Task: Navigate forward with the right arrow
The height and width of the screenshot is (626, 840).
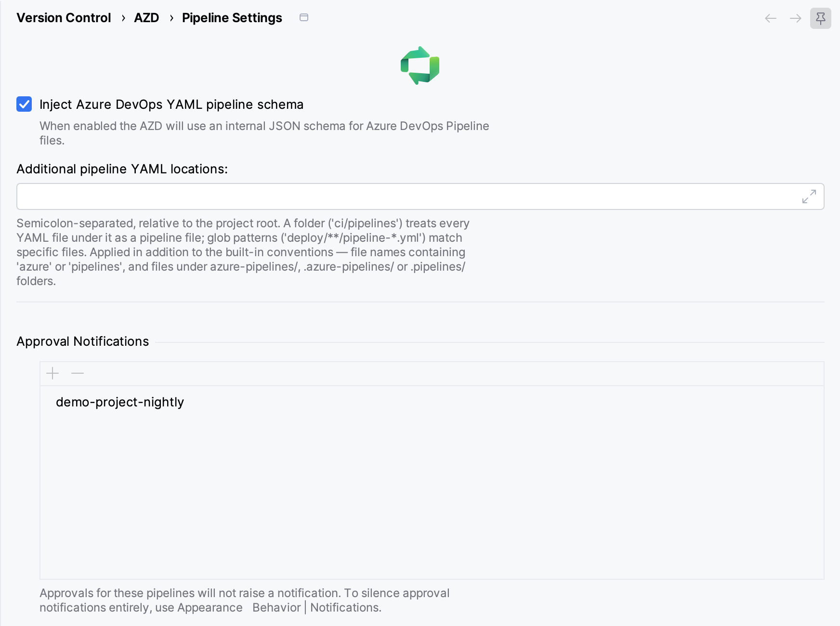Action: [796, 18]
